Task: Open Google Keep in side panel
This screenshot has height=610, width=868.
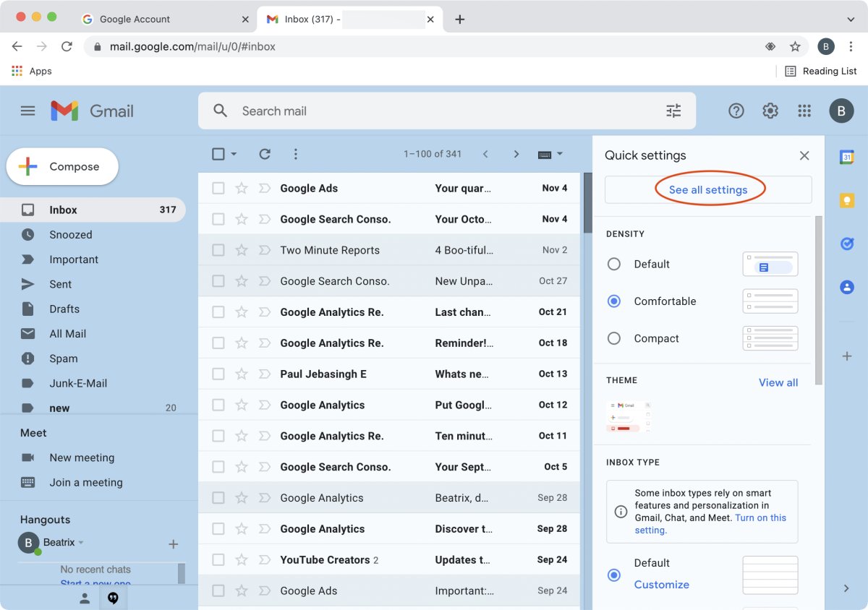Action: coord(846,200)
